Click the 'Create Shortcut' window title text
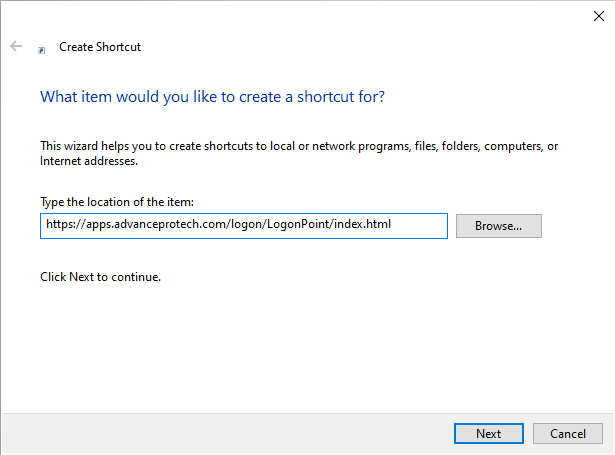Viewport: 615px width, 455px height. tap(100, 47)
